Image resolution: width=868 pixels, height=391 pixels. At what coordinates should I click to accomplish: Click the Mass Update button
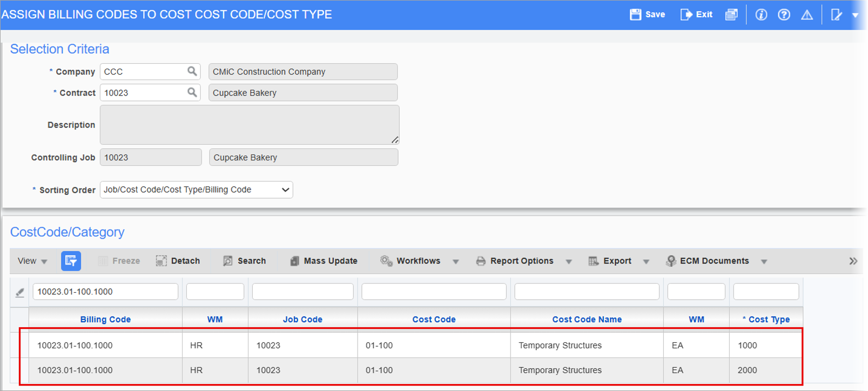click(324, 261)
